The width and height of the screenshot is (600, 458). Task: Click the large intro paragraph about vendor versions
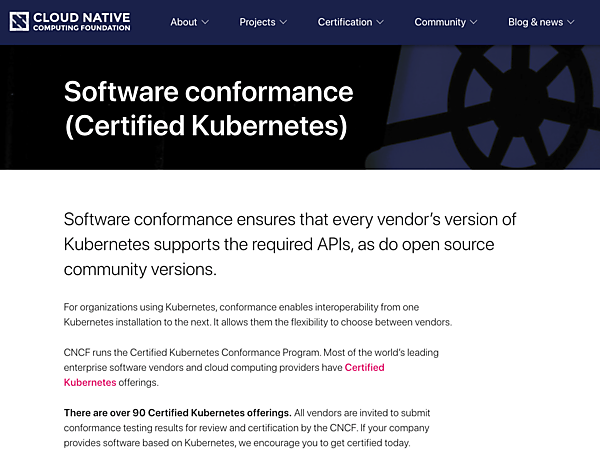290,244
